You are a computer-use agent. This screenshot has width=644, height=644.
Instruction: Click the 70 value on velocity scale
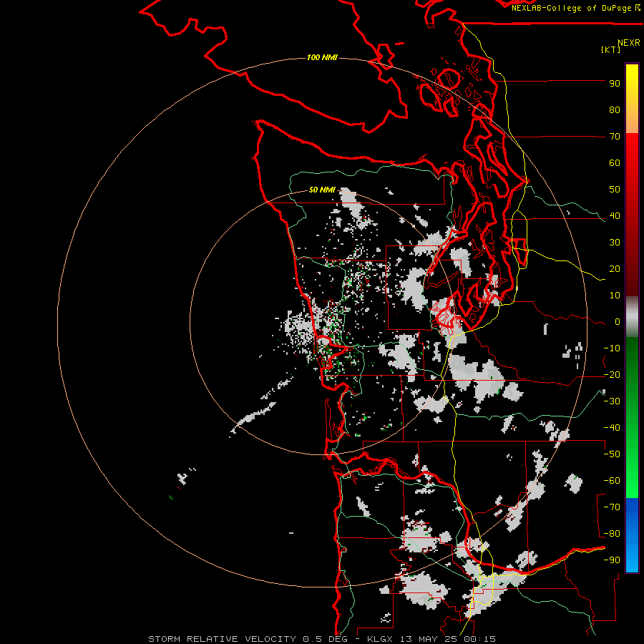(615, 137)
